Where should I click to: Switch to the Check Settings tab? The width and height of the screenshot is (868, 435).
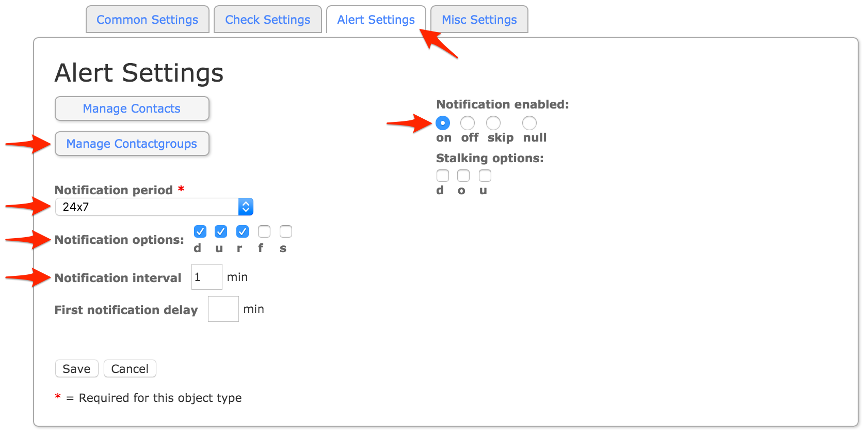[267, 20]
